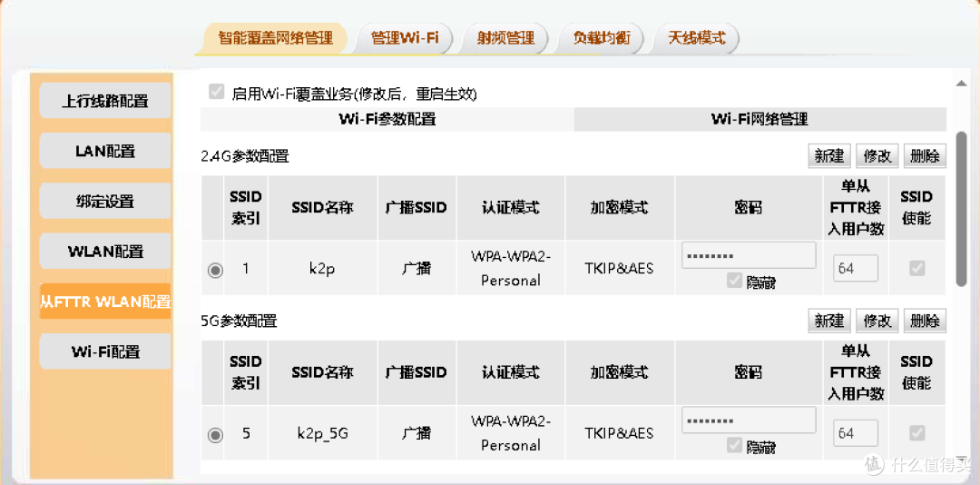
Task: Switch to Wi-Fi参数配置 section tab
Action: pyautogui.click(x=387, y=120)
